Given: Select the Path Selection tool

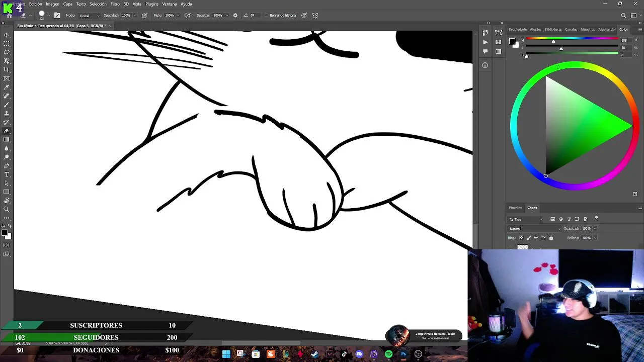Looking at the screenshot, I should pyautogui.click(x=7, y=183).
